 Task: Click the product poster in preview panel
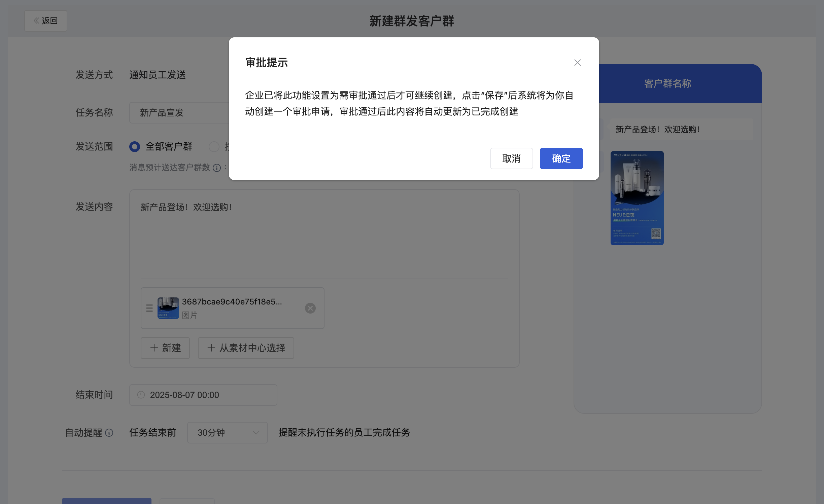tap(637, 198)
